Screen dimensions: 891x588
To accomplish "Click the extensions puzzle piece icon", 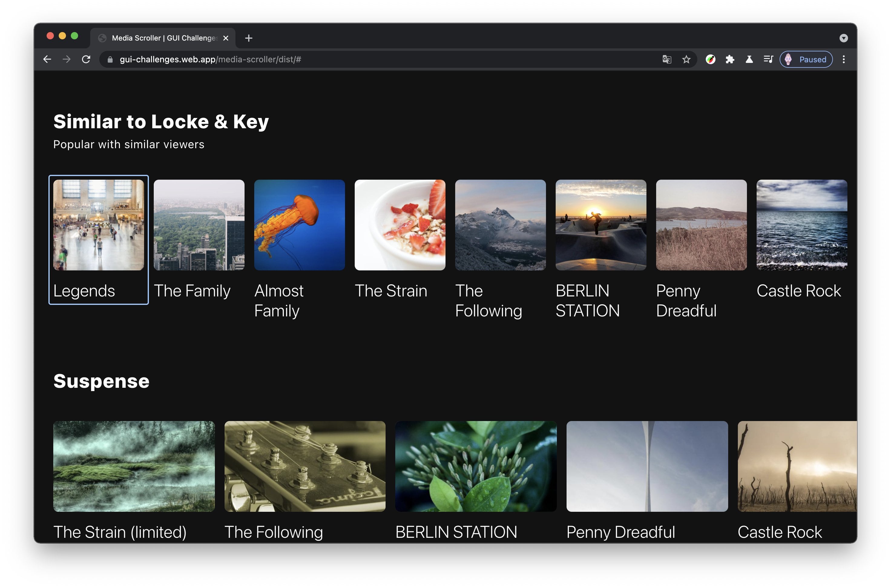I will 731,59.
